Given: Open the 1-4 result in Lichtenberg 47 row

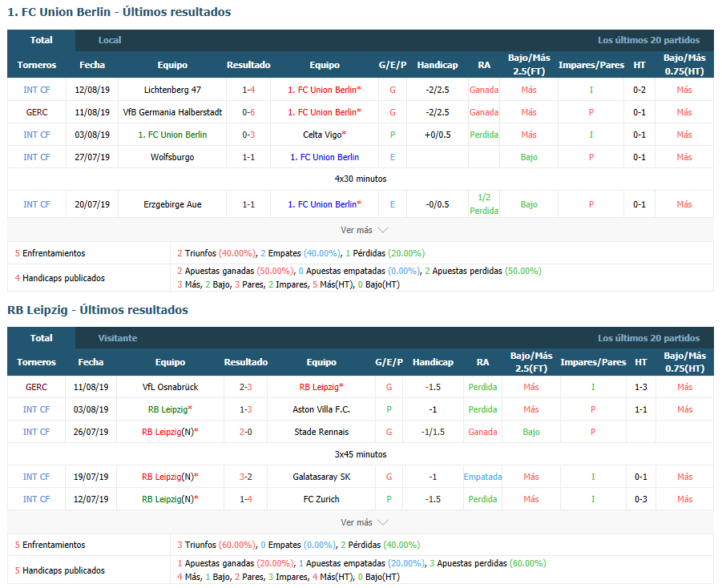Looking at the screenshot, I should click(x=248, y=90).
